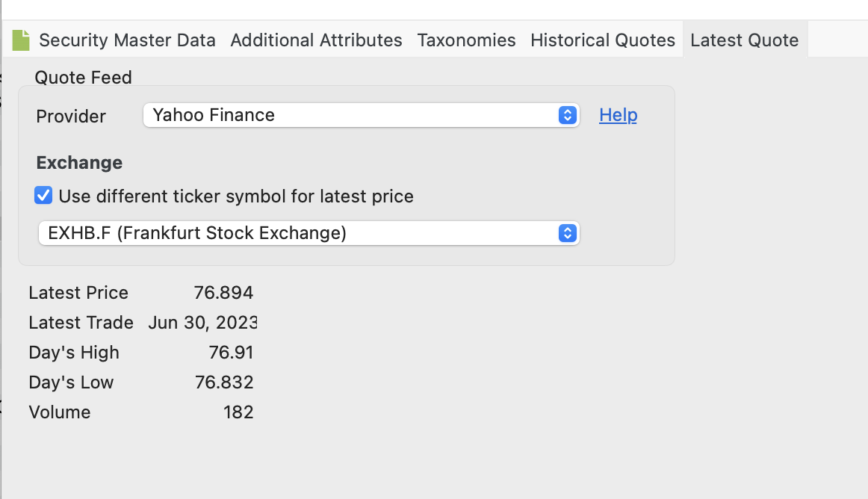Viewport: 868px width, 499px height.
Task: Click the green document icon beside Security Master Data
Action: (x=20, y=40)
